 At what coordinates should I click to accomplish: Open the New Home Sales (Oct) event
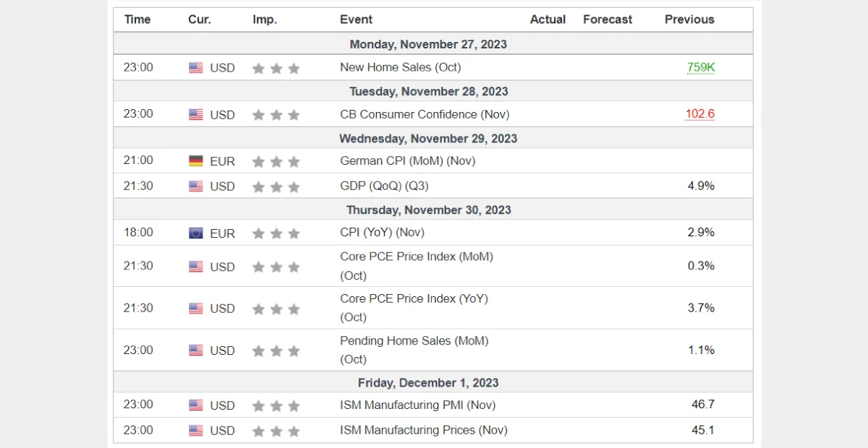400,67
